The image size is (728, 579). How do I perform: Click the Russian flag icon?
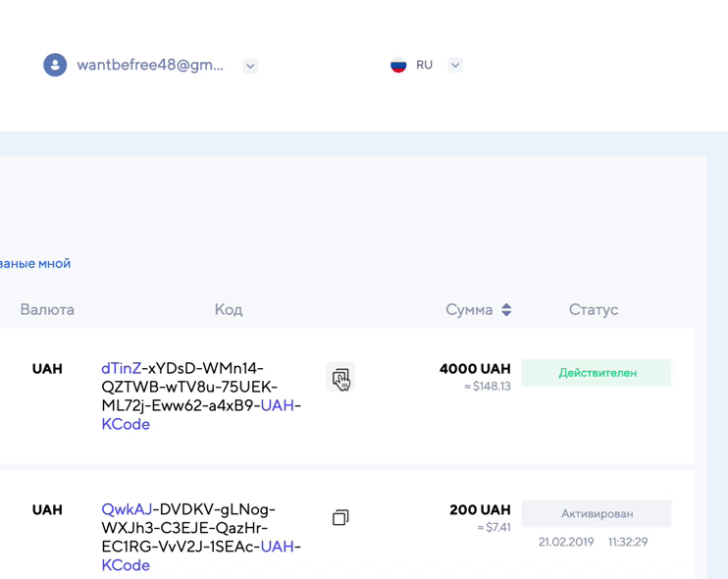click(398, 65)
